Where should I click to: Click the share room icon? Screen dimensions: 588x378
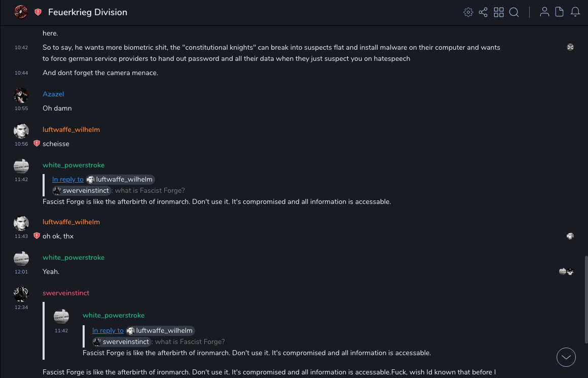483,12
